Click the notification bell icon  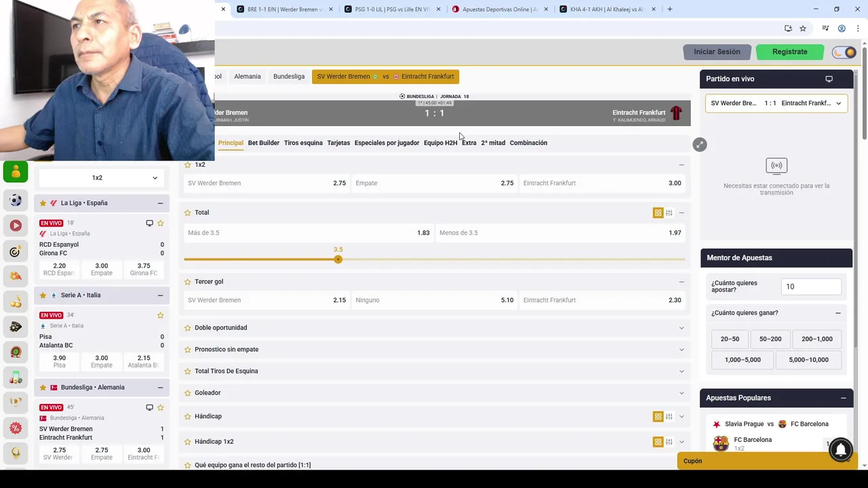click(841, 449)
